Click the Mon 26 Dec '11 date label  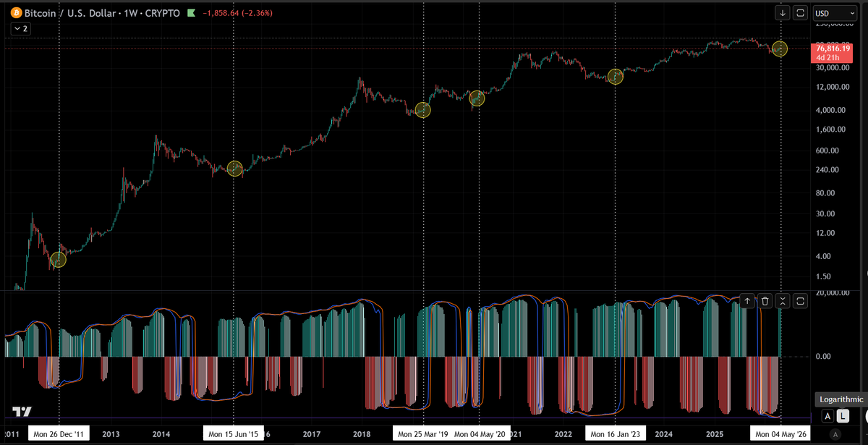coord(59,434)
